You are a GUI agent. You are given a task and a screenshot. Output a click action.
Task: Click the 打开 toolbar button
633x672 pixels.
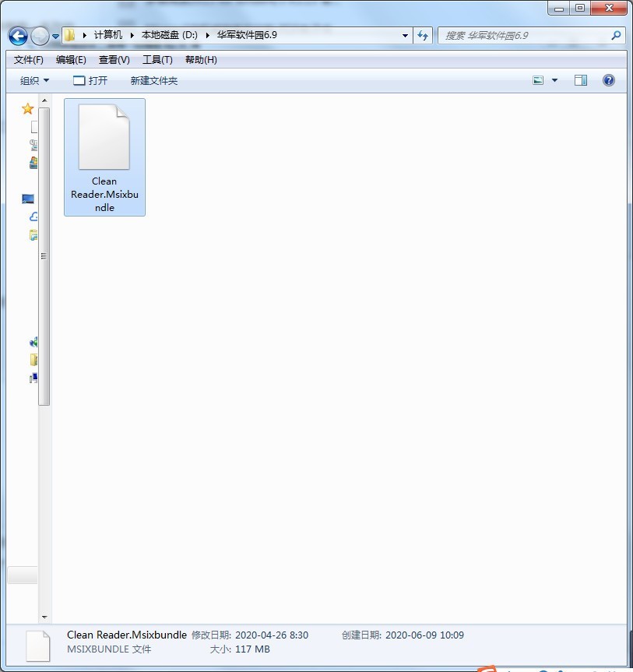(90, 80)
